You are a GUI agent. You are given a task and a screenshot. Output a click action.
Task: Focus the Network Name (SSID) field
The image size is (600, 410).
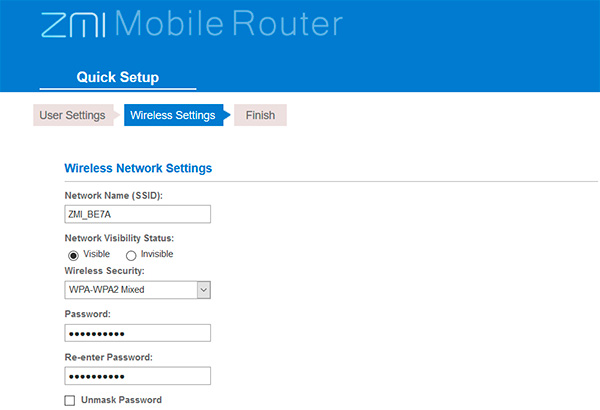tap(137, 214)
